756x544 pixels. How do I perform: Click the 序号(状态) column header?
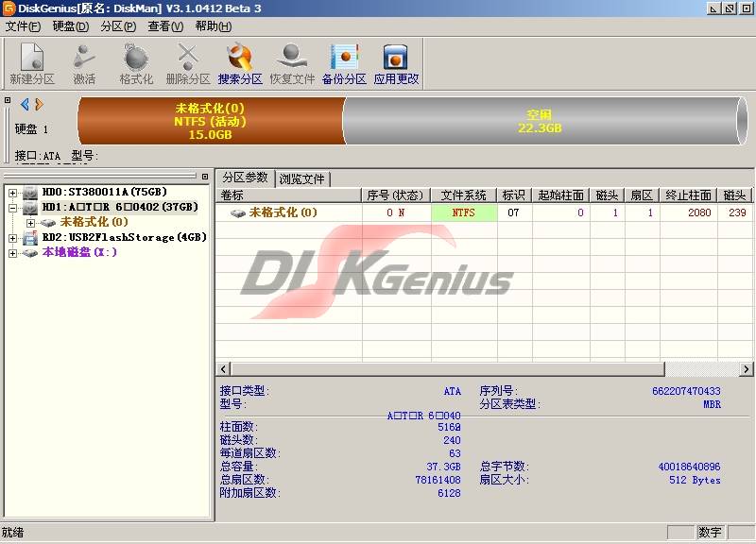click(x=396, y=195)
